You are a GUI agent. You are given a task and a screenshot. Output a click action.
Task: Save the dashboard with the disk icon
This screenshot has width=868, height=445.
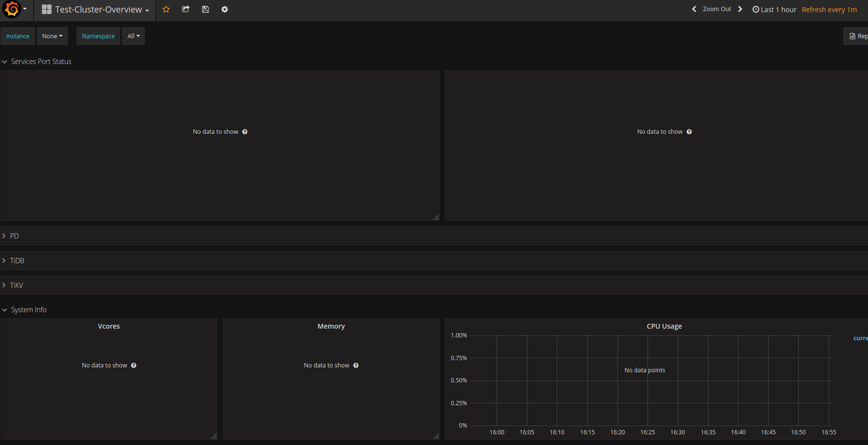pos(205,9)
